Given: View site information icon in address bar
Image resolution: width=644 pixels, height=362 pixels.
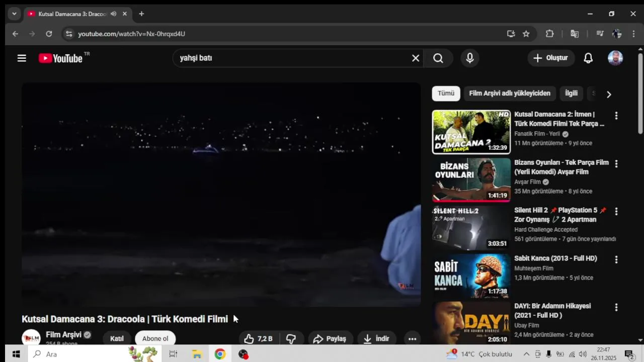Looking at the screenshot, I should pos(69,34).
